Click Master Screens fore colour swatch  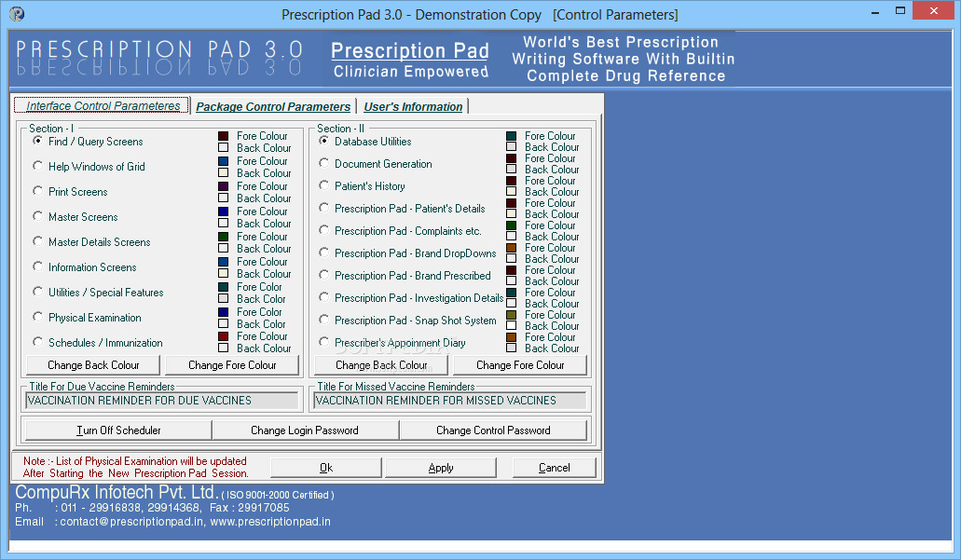click(223, 212)
